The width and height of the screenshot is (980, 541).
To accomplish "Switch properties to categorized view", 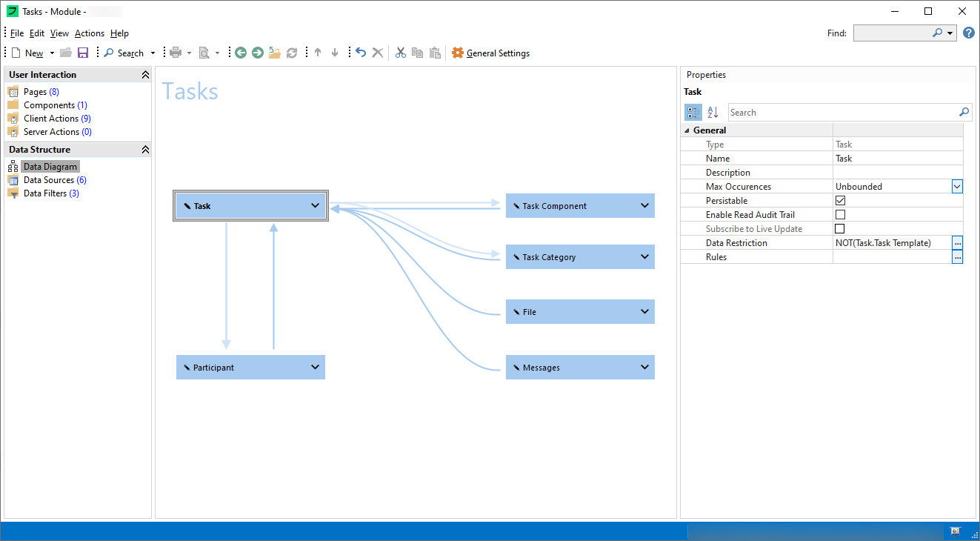I will click(x=693, y=113).
